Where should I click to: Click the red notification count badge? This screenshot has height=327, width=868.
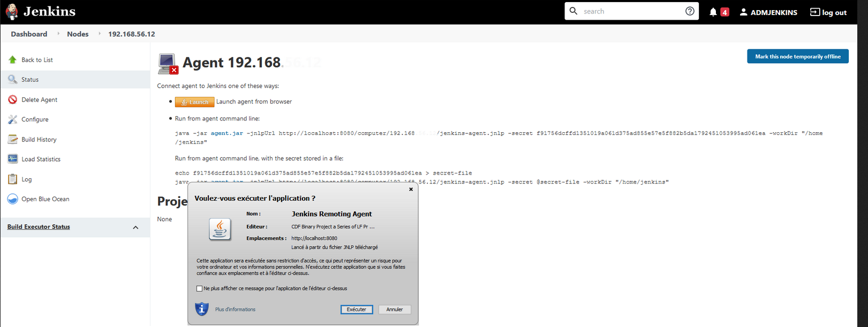(x=724, y=12)
